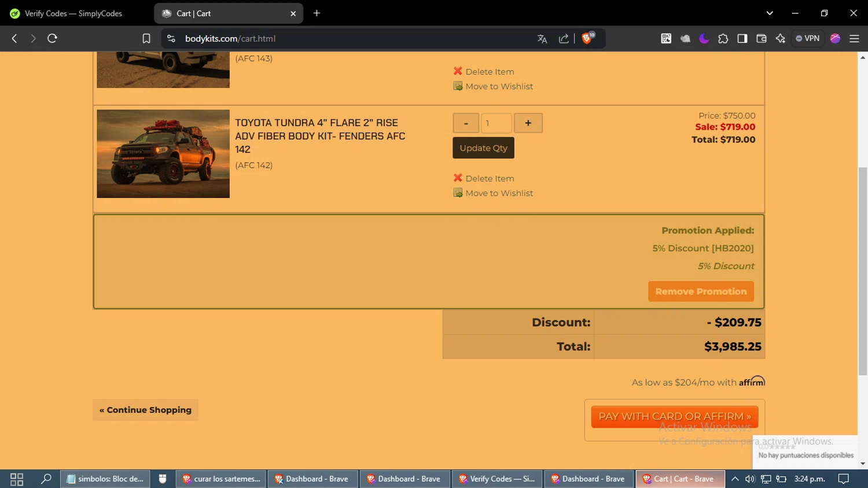Click the cloud extension icon

(x=685, y=39)
